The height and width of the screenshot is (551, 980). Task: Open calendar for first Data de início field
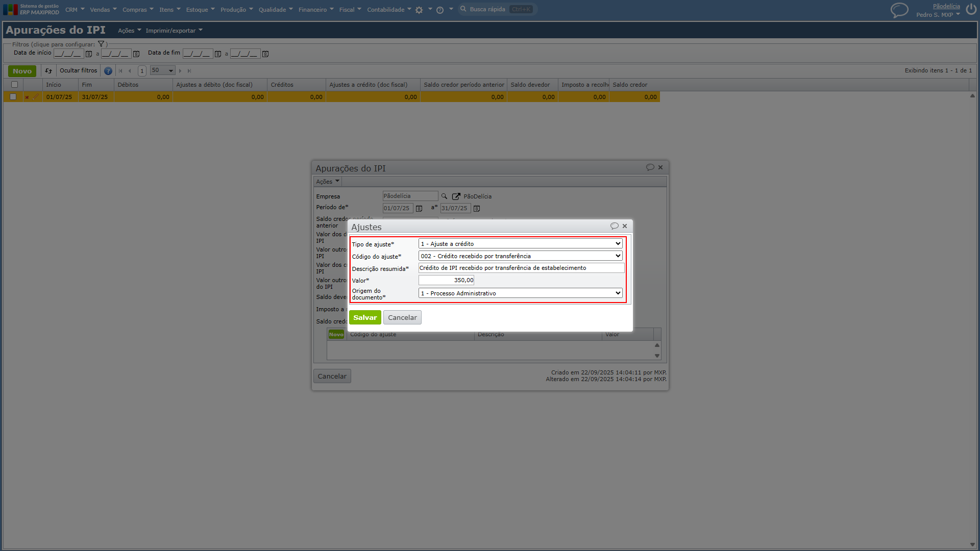[89, 54]
